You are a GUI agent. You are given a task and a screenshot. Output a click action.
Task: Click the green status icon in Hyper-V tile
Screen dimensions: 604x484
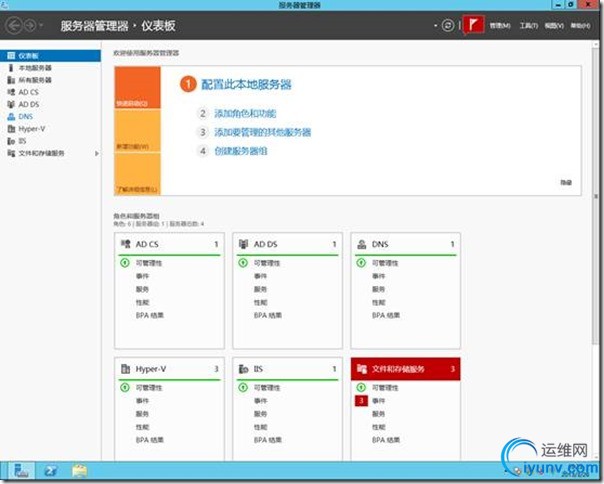click(125, 387)
